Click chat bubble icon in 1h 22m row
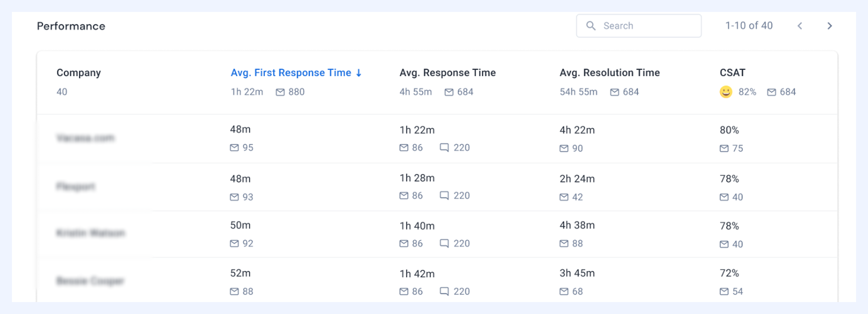Viewport: 868px width, 314px height. pos(444,147)
